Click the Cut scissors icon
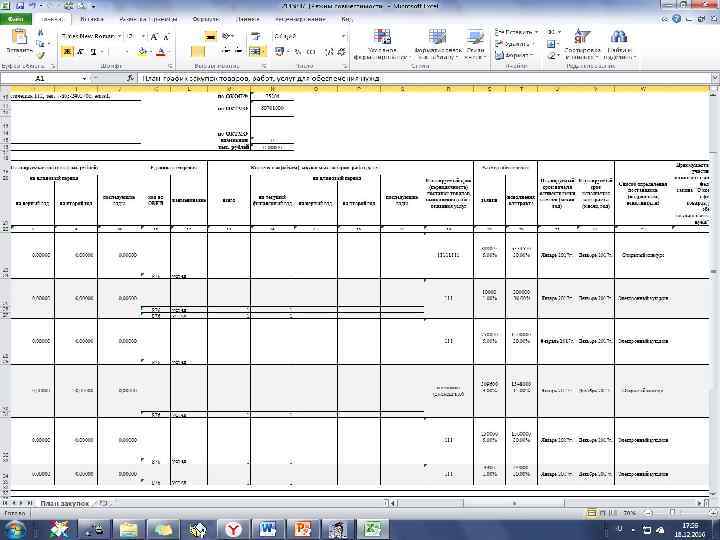Viewport: 720px width, 540px height. (40, 33)
